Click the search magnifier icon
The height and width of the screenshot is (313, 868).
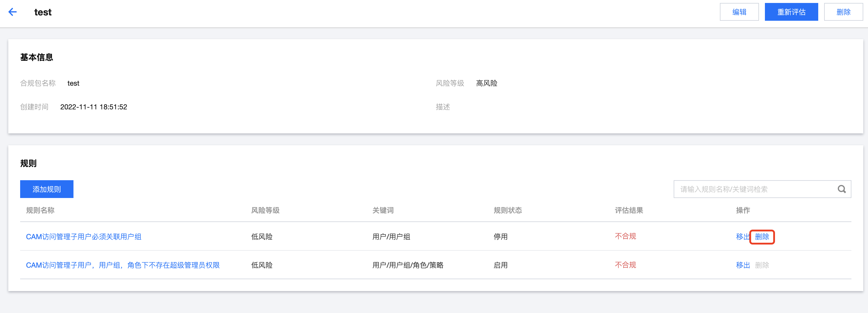(841, 189)
